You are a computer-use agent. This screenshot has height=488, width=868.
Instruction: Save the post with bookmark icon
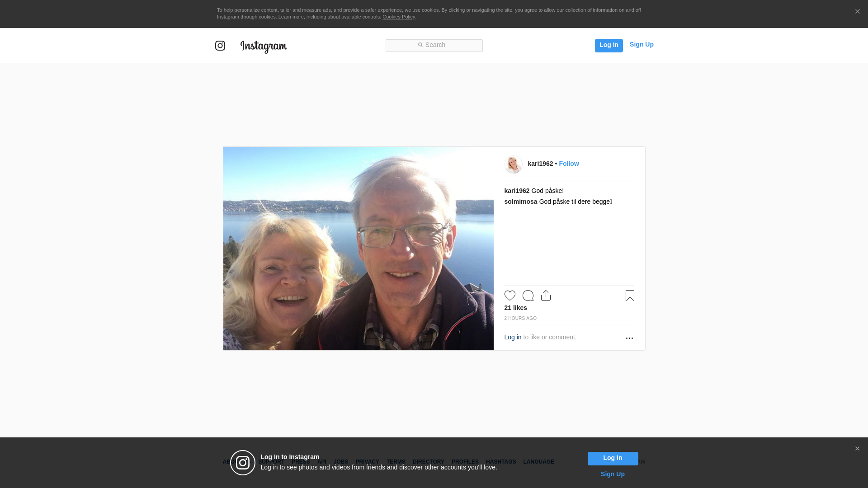coord(630,296)
